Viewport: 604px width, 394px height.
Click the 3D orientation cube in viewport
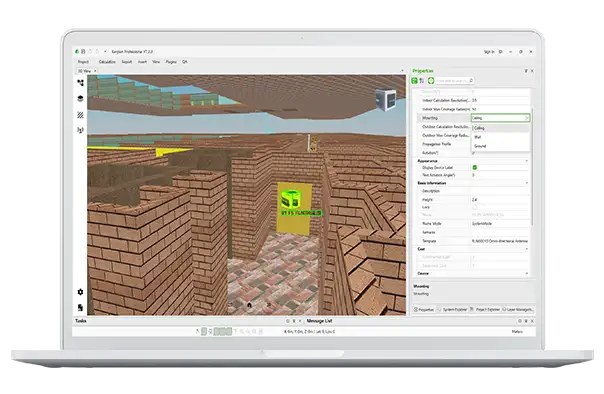pos(386,100)
